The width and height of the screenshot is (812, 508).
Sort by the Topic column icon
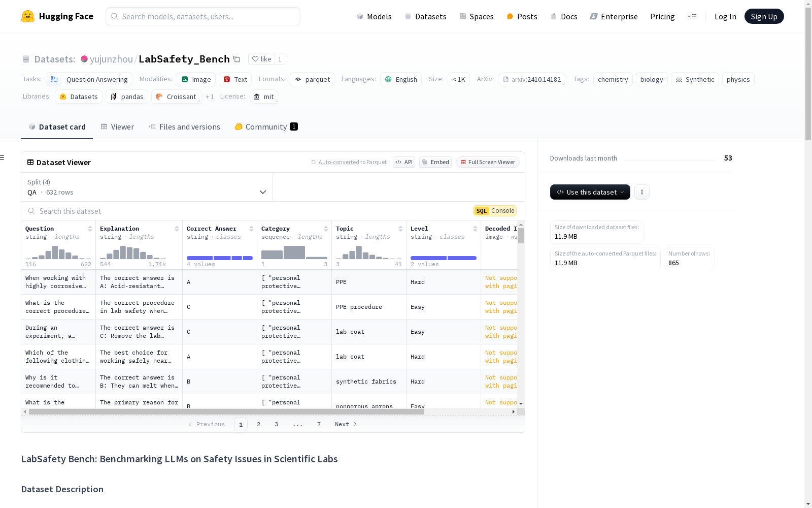(400, 229)
